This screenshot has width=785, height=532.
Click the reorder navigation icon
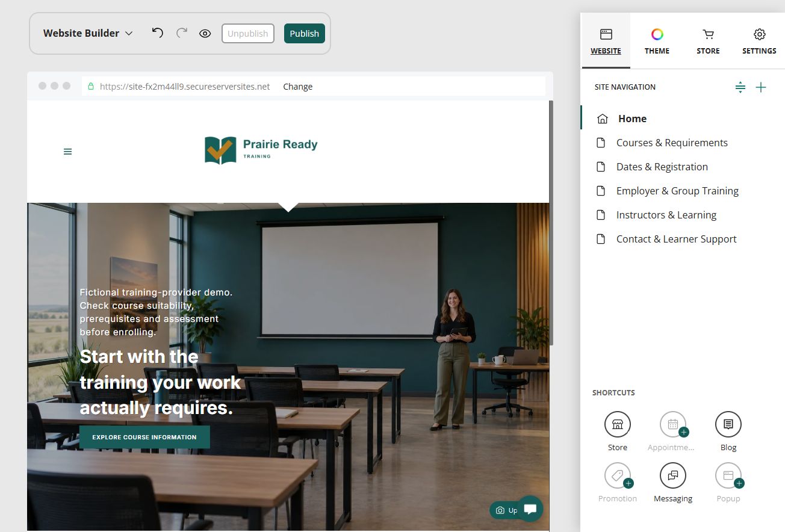tap(740, 87)
